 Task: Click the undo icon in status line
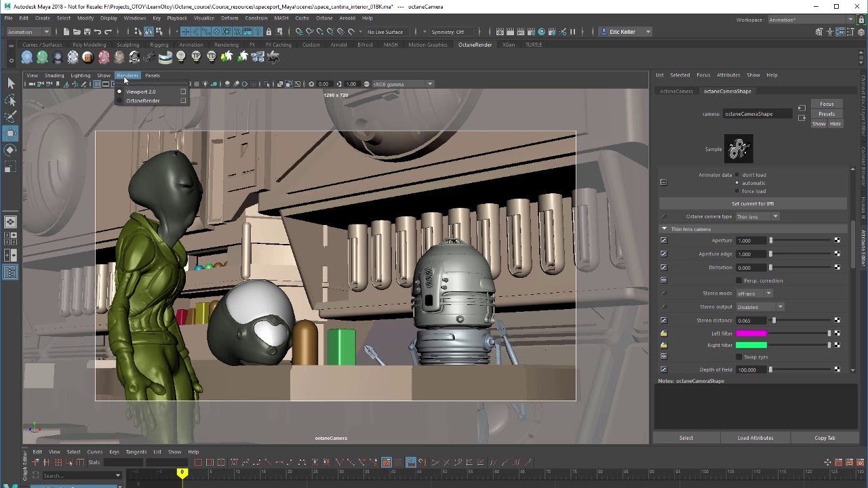pos(98,32)
